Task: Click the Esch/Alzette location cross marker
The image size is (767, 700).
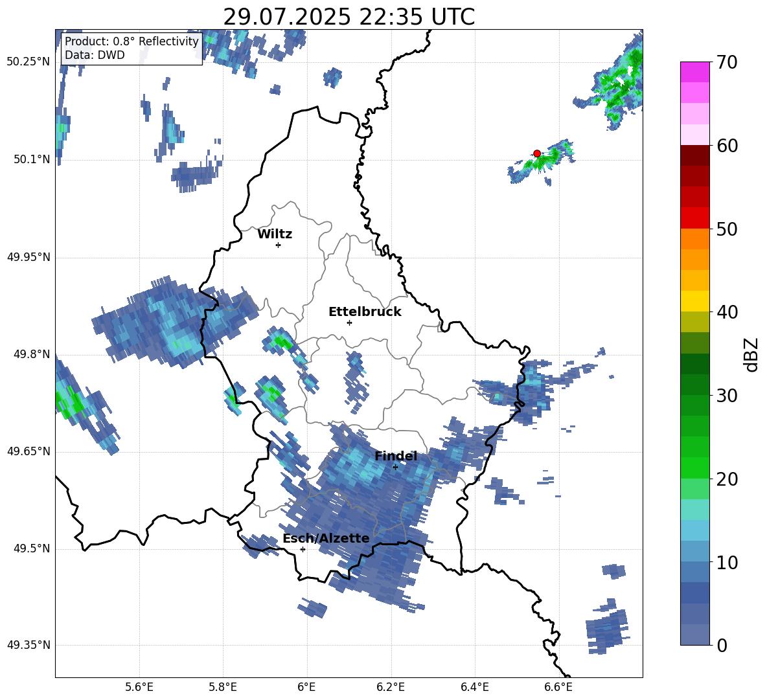Action: pyautogui.click(x=303, y=549)
